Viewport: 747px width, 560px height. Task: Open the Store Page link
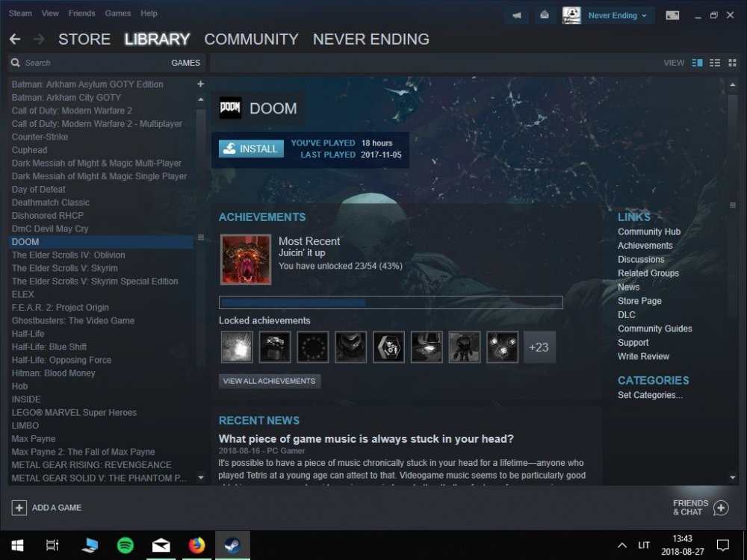click(x=639, y=301)
